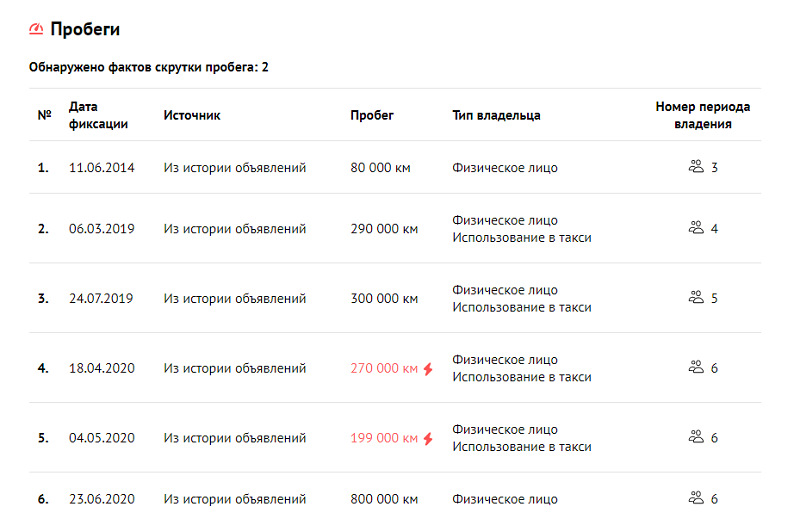Select the red 270 000 км mileage value
800x519 pixels.
384,368
